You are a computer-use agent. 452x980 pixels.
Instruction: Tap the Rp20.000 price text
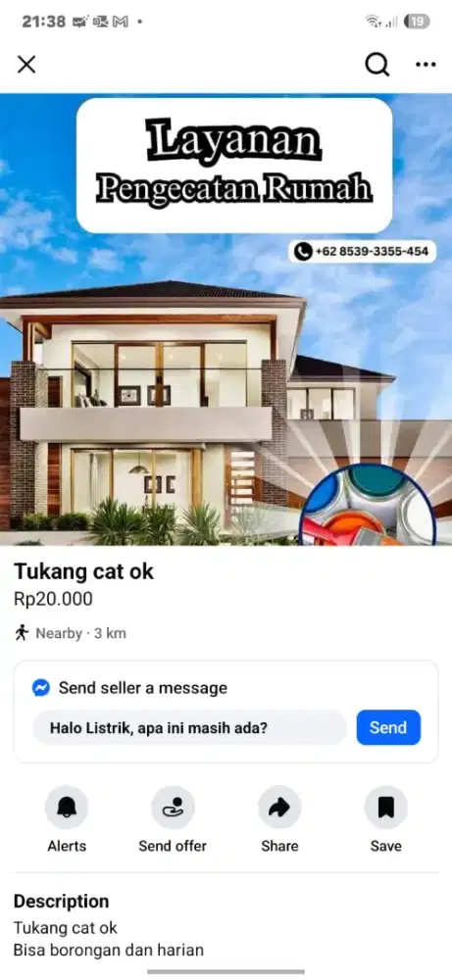(x=53, y=600)
